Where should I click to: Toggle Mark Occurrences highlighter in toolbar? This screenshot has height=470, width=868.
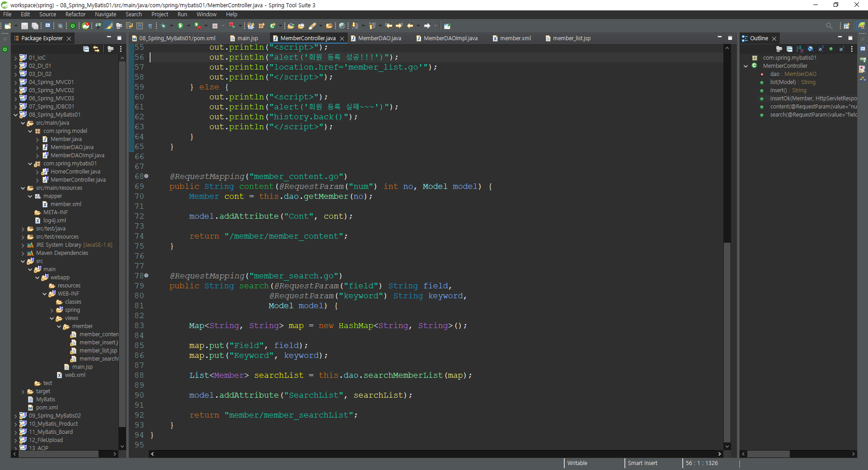(x=109, y=26)
